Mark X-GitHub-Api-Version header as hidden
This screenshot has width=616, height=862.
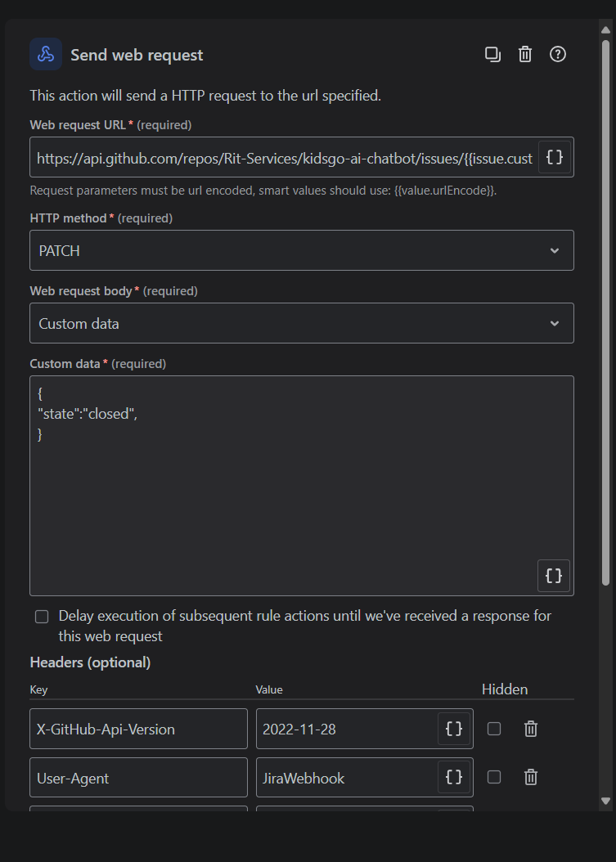click(x=494, y=729)
